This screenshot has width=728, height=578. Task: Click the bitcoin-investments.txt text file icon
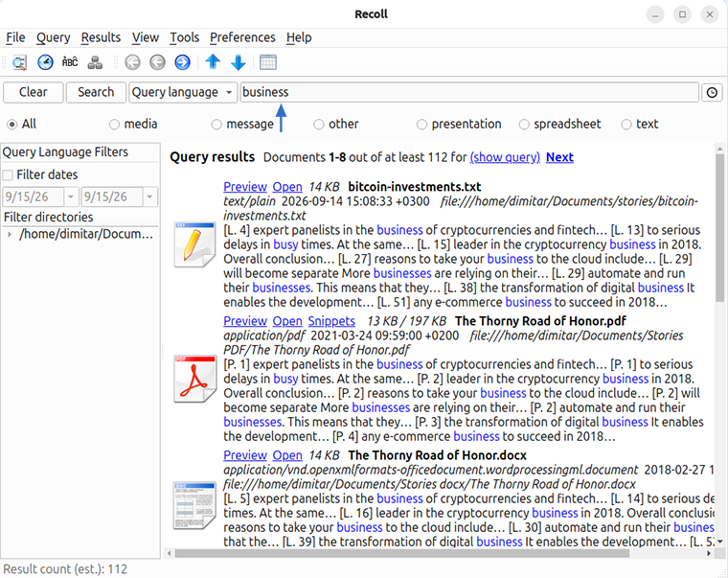point(194,244)
